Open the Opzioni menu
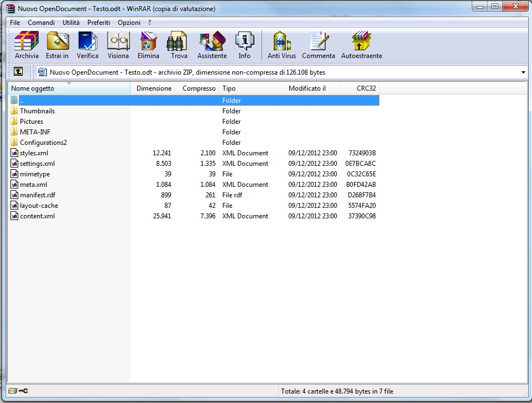The height and width of the screenshot is (403, 532). tap(129, 22)
